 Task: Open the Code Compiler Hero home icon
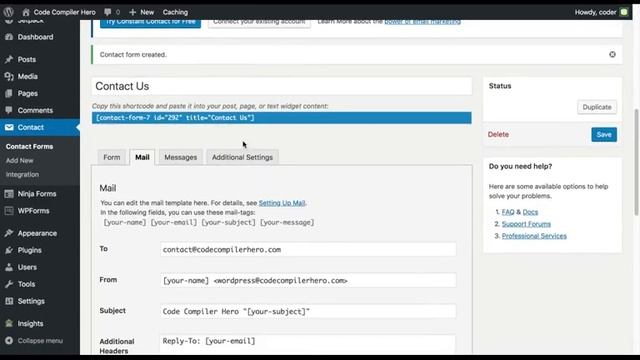pyautogui.click(x=26, y=12)
